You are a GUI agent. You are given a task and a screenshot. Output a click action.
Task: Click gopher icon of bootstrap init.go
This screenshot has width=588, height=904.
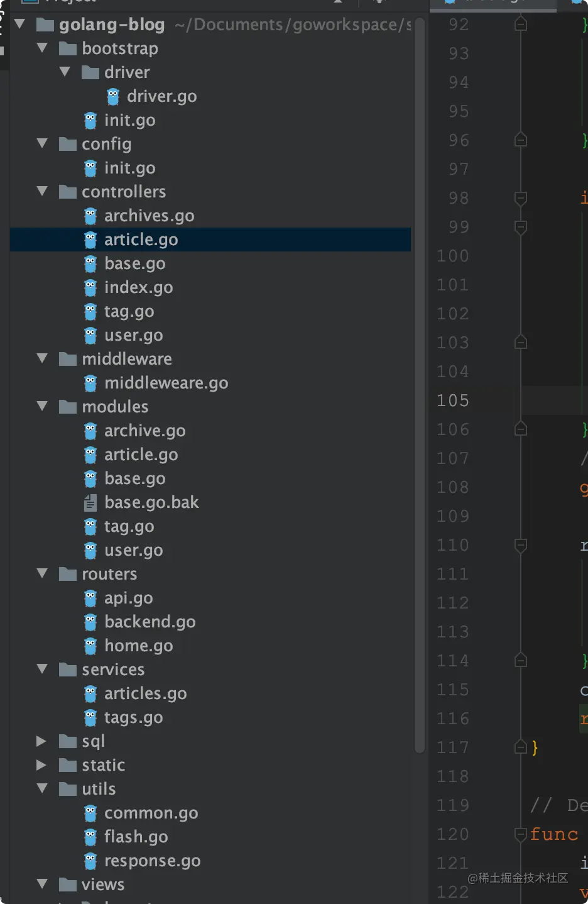pyautogui.click(x=90, y=120)
